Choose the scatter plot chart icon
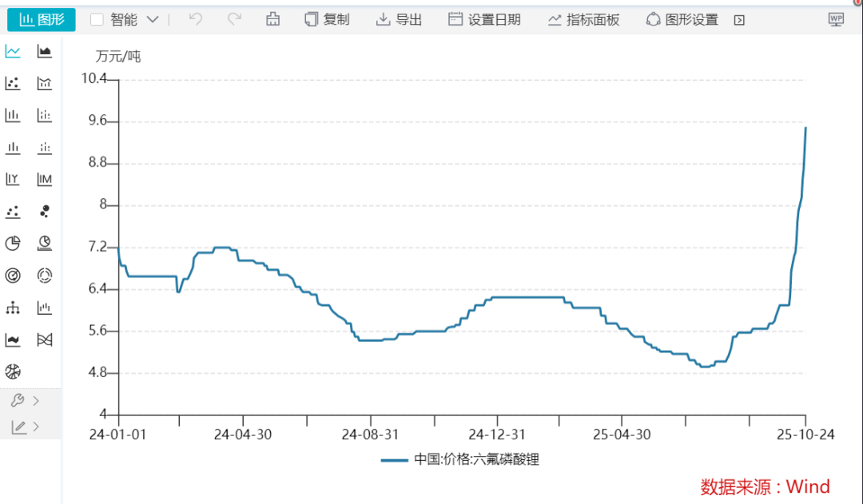This screenshot has width=863, height=504. pos(13,84)
